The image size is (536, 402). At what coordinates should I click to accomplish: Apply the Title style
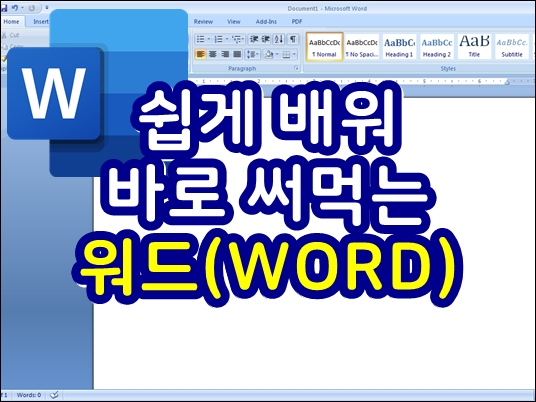coord(474,47)
